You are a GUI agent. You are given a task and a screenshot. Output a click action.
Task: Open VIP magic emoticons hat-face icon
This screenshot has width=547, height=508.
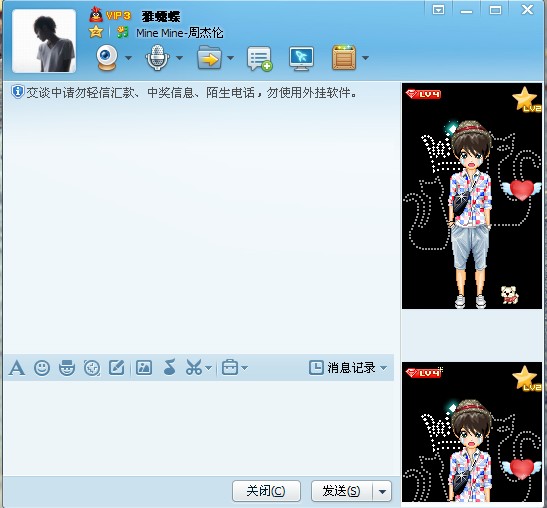(x=67, y=368)
